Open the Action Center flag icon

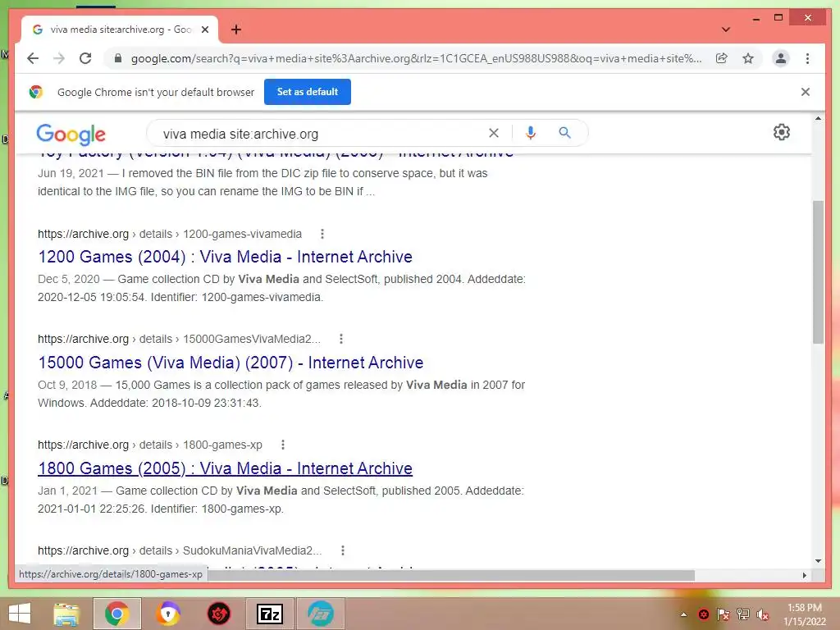724,614
